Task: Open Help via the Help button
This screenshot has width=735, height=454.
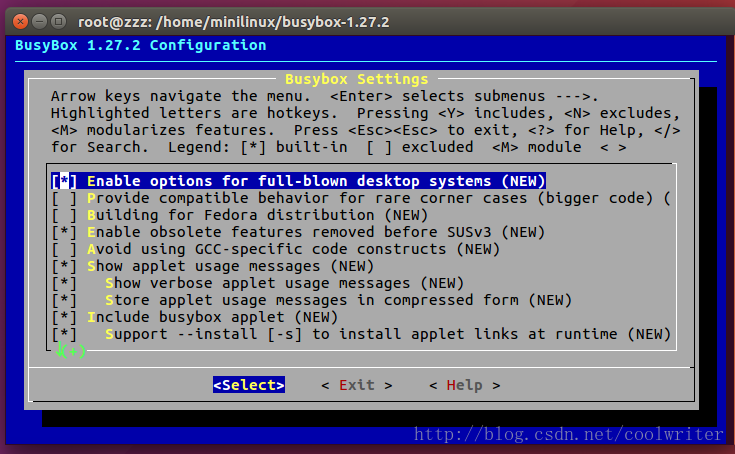Action: click(465, 385)
